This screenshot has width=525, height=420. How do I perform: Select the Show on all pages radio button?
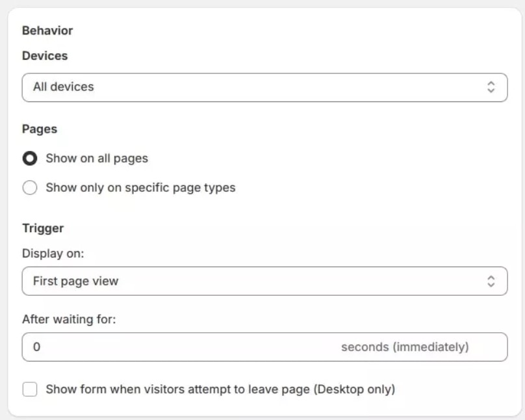tap(30, 158)
